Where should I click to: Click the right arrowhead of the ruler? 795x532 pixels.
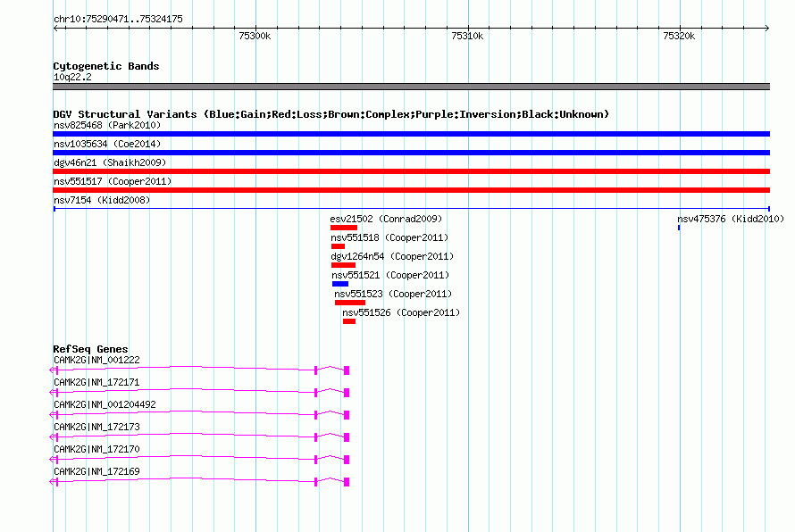click(766, 29)
